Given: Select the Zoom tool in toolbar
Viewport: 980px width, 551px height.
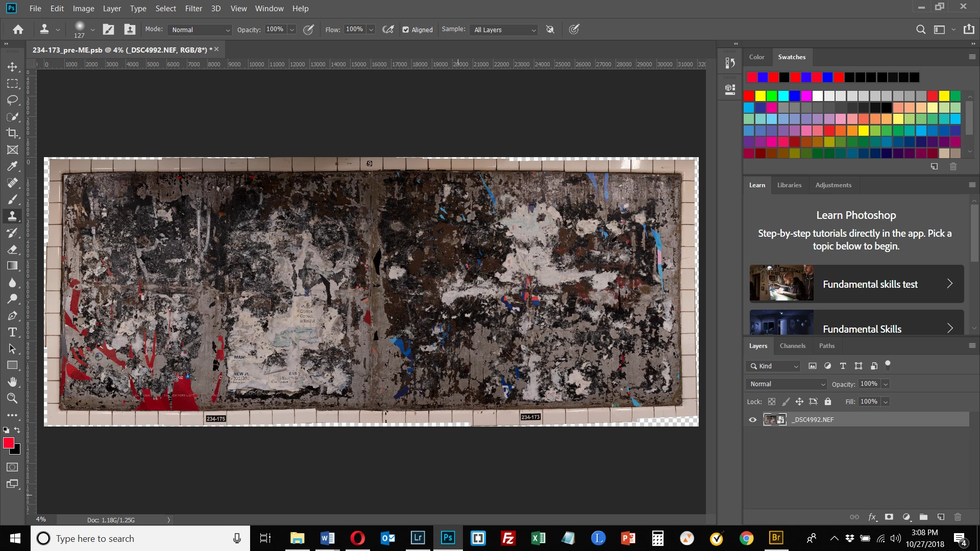Looking at the screenshot, I should (x=12, y=398).
